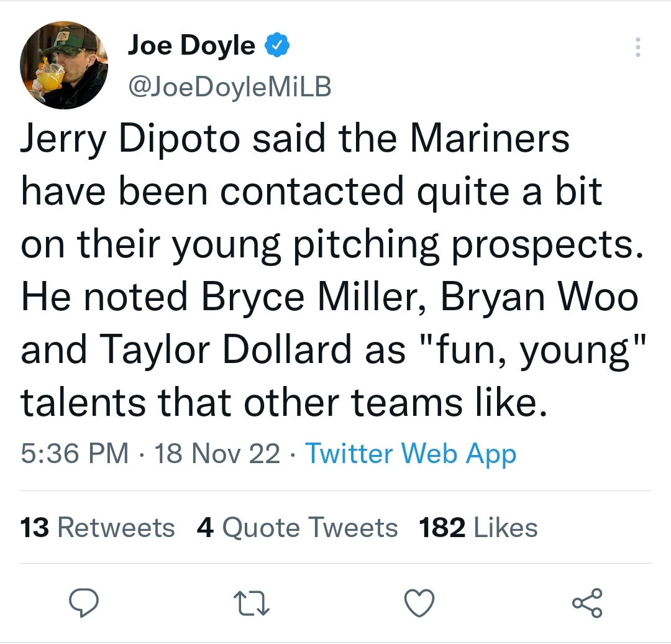
Task: Select the name Bryce Miller in tweet
Action: [313, 297]
